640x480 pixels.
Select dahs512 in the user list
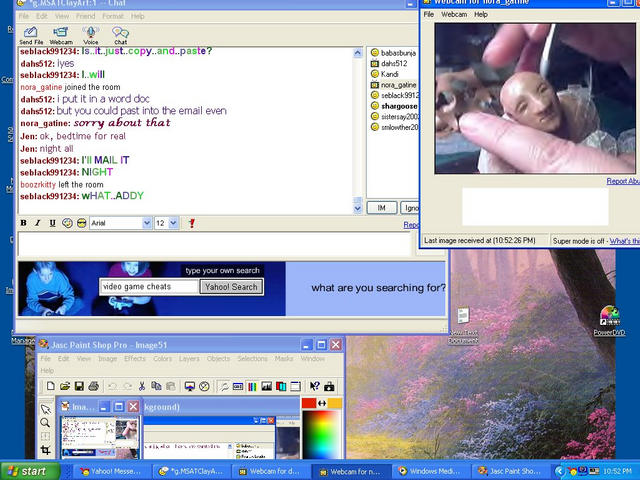[x=389, y=64]
